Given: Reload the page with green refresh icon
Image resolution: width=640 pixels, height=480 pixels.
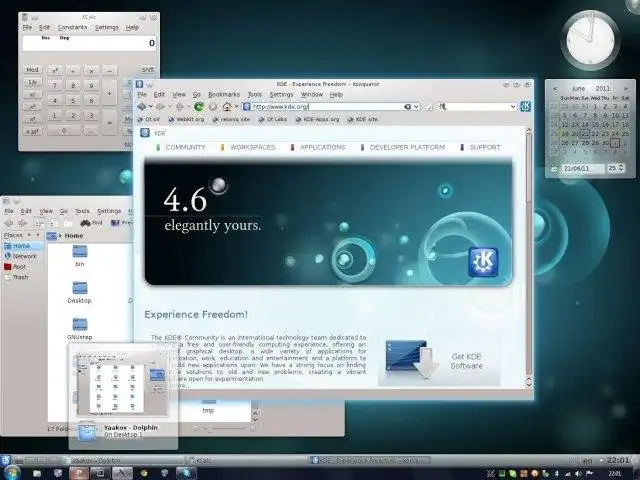Looking at the screenshot, I should pos(199,107).
